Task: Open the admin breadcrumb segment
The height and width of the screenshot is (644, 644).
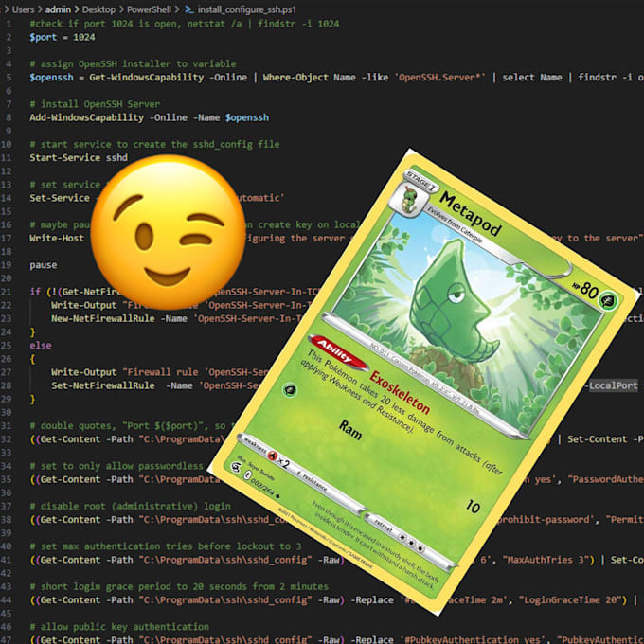Action: click(58, 9)
